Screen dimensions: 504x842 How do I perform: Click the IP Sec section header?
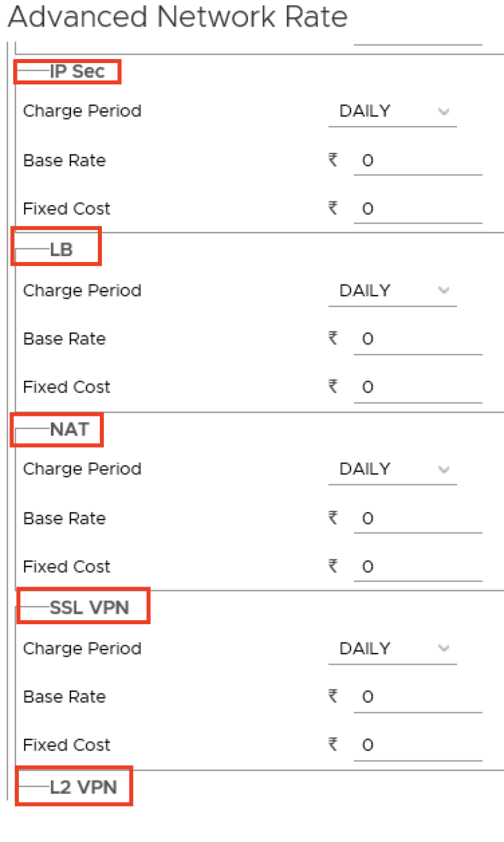click(x=77, y=72)
